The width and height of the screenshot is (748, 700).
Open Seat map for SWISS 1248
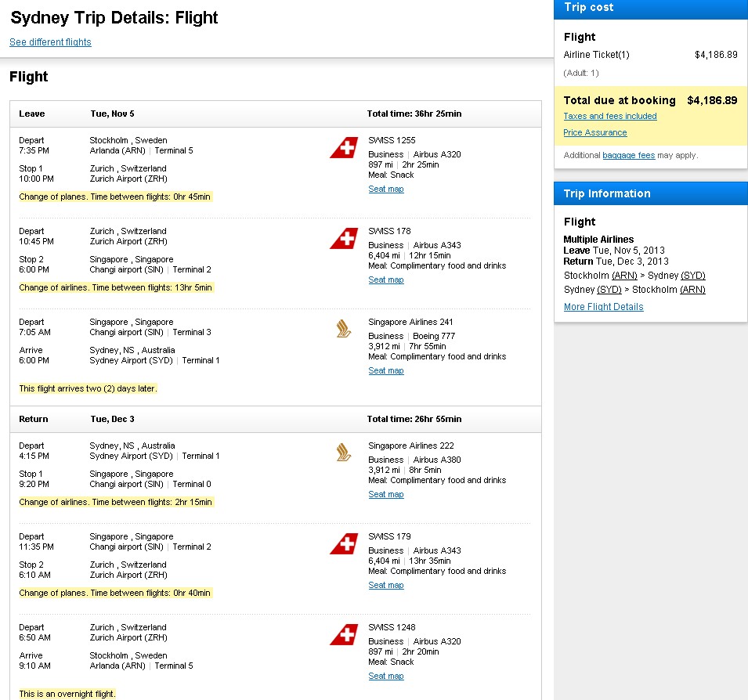pyautogui.click(x=386, y=676)
